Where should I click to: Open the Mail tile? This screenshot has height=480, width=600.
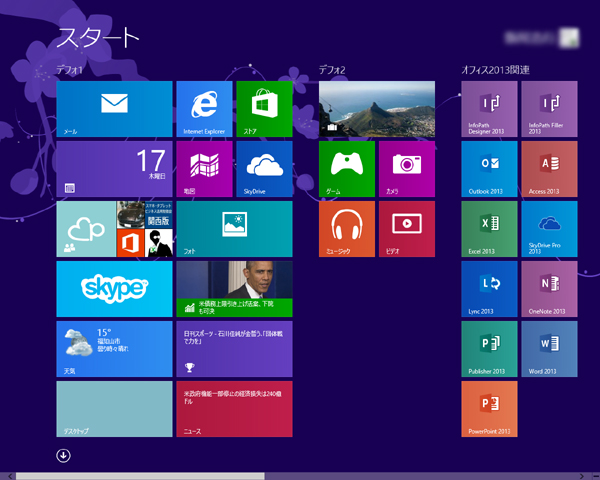point(114,109)
